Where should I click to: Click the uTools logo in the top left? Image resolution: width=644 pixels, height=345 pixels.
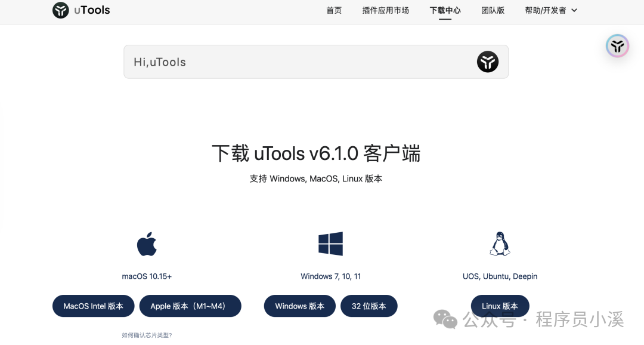point(80,10)
